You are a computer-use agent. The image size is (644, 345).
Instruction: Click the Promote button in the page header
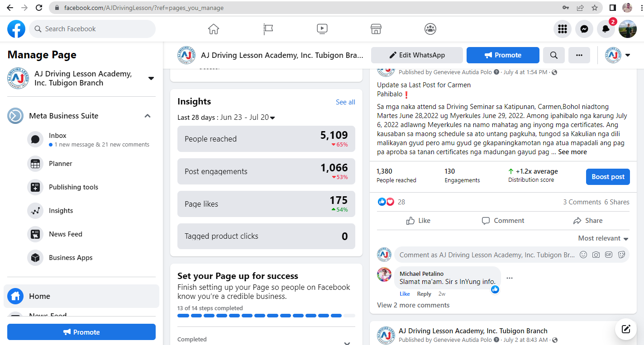click(503, 55)
